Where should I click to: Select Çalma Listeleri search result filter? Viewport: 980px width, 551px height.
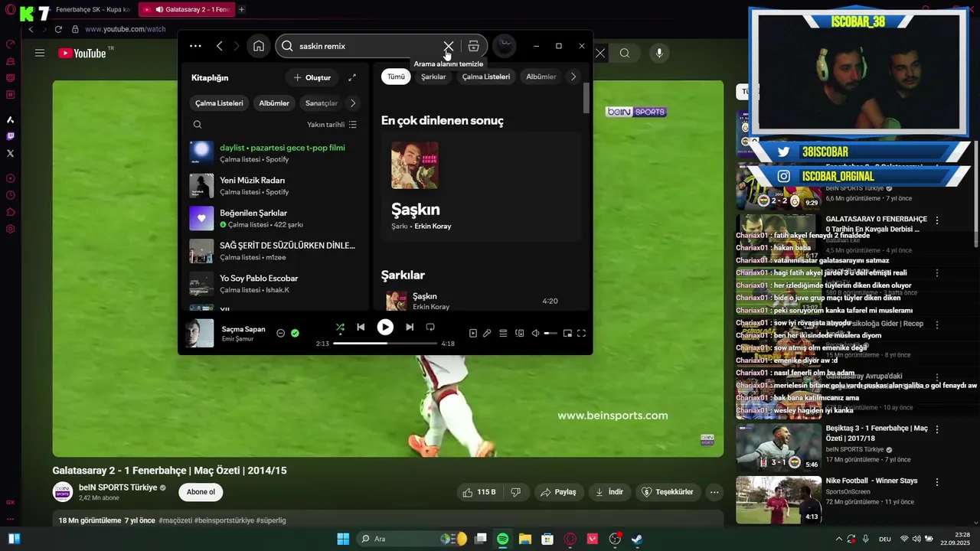pos(486,77)
